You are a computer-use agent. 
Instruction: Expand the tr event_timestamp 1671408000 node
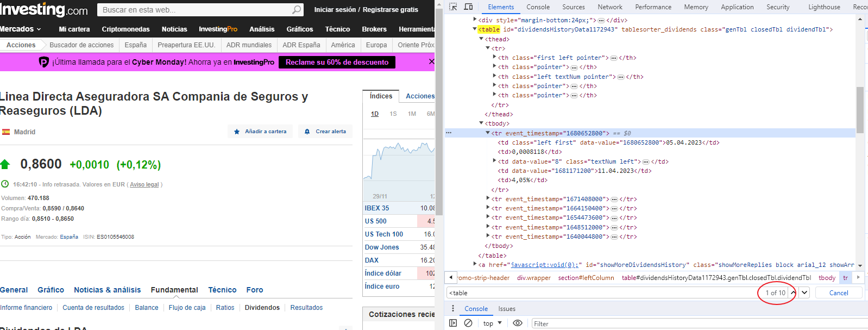click(x=488, y=199)
